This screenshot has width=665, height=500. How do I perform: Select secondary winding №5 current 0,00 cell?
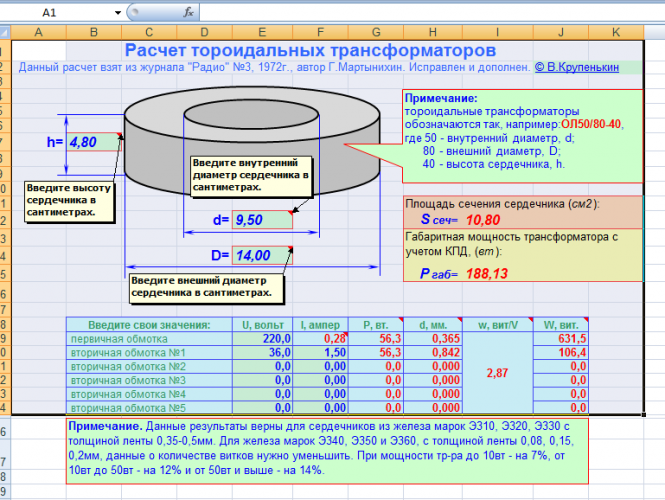click(320, 408)
